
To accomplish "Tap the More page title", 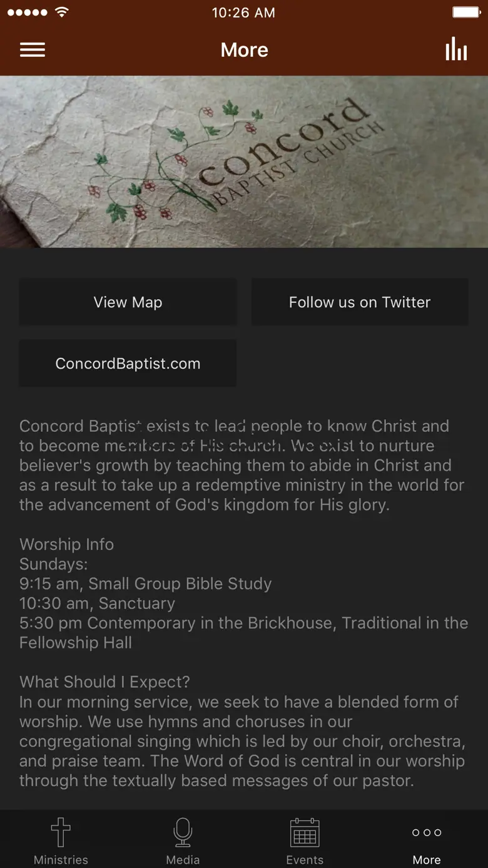I will (x=244, y=50).
